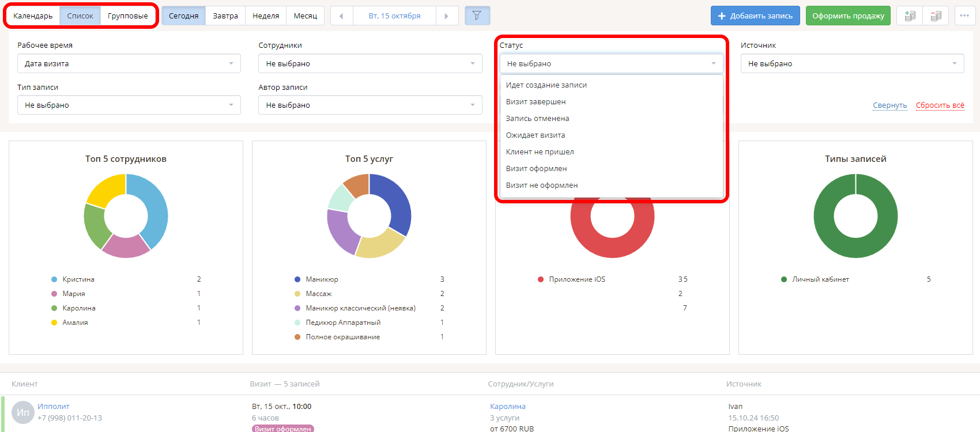
Task: Switch to Календарь view
Action: 33,16
